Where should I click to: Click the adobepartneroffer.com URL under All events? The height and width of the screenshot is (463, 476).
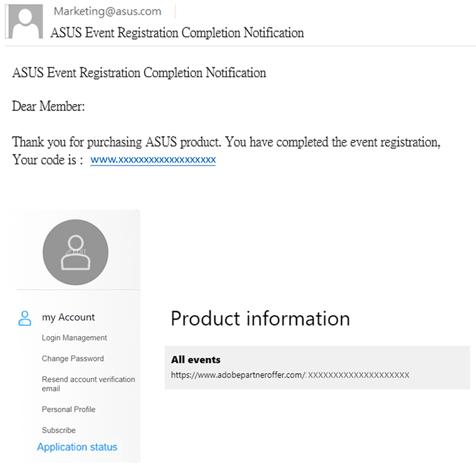[290, 375]
